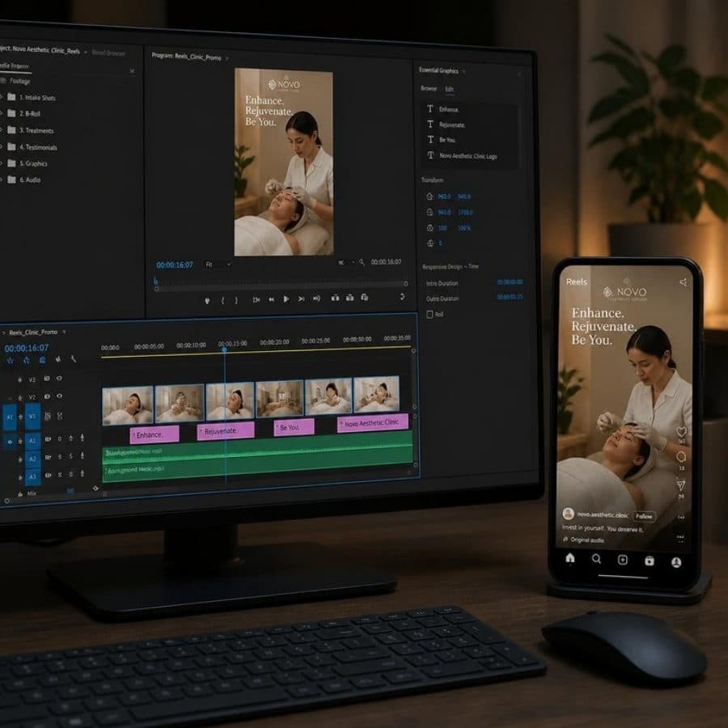The height and width of the screenshot is (728, 728).
Task: Tap the Original audio link on the phone
Action: [x=587, y=540]
